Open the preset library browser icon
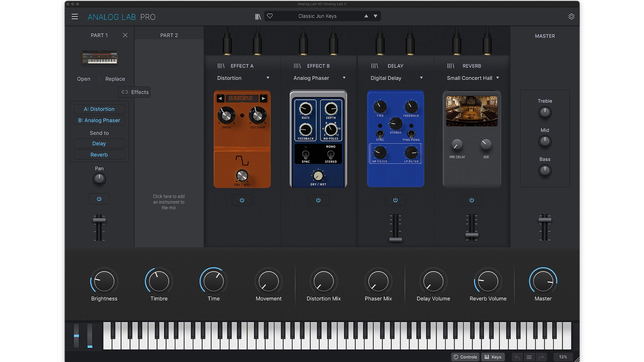The image size is (644, 362). (258, 16)
